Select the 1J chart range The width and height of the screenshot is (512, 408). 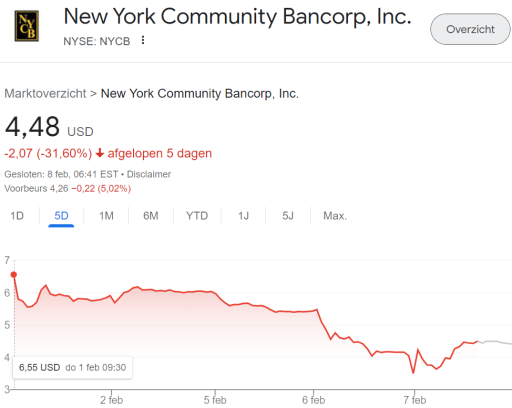point(243,216)
